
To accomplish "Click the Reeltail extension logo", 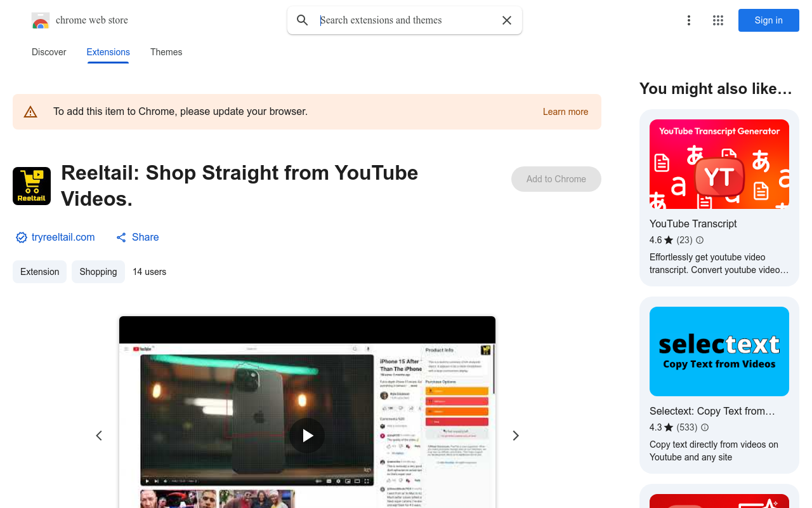I will coord(32,186).
